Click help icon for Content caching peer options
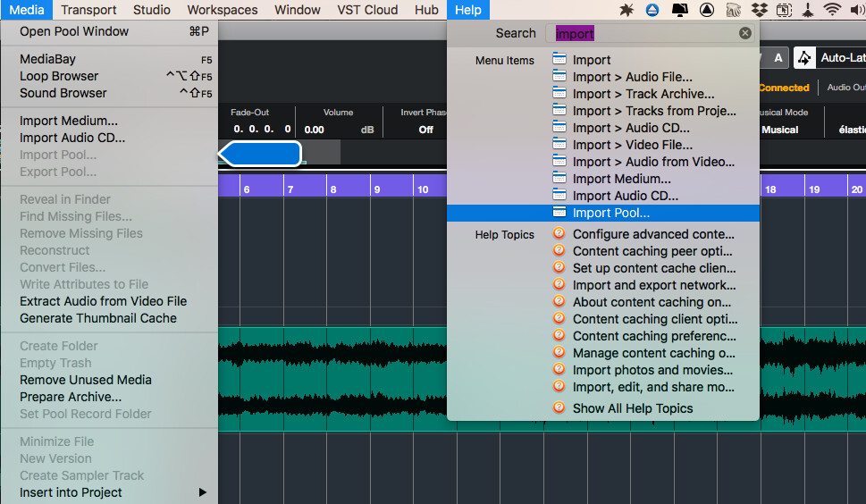Image resolution: width=866 pixels, height=504 pixels. (559, 250)
